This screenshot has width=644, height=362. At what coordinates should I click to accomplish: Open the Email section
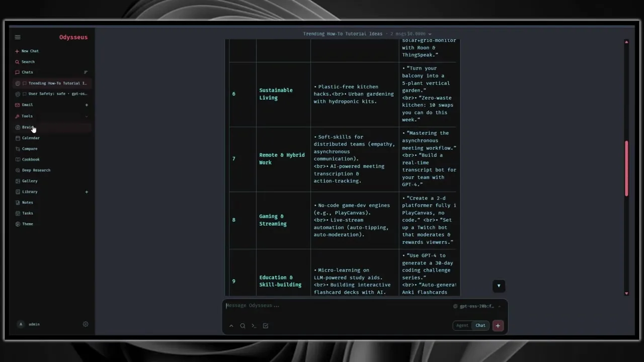click(27, 105)
